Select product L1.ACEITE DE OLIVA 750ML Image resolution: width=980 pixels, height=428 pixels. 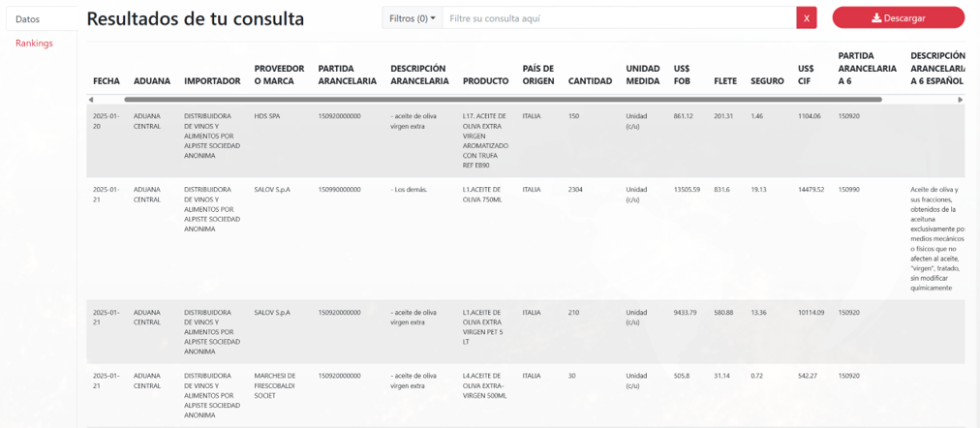482,195
